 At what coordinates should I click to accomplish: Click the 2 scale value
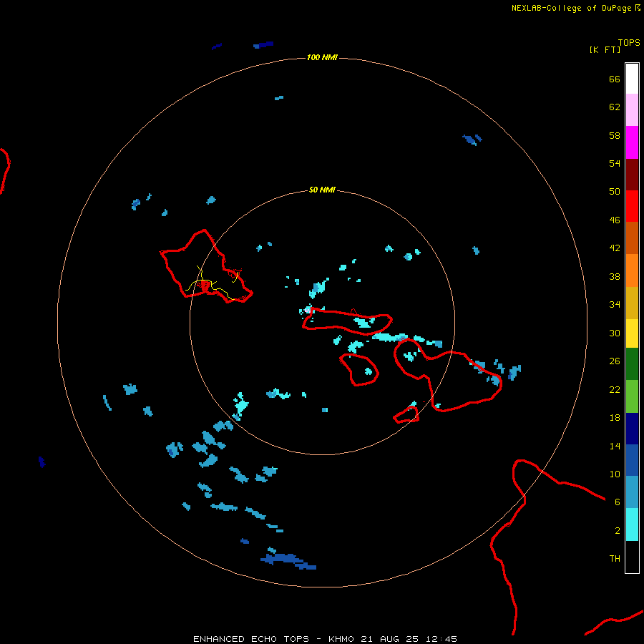pos(618,531)
